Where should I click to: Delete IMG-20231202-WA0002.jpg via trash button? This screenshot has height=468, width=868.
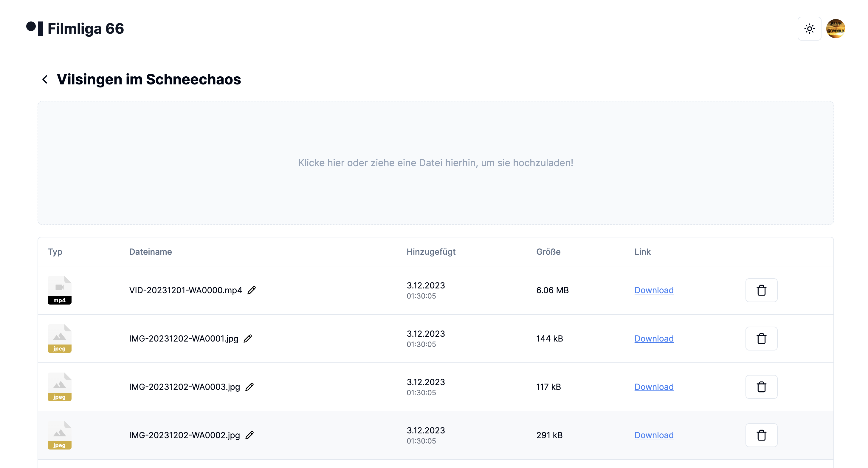pyautogui.click(x=761, y=435)
